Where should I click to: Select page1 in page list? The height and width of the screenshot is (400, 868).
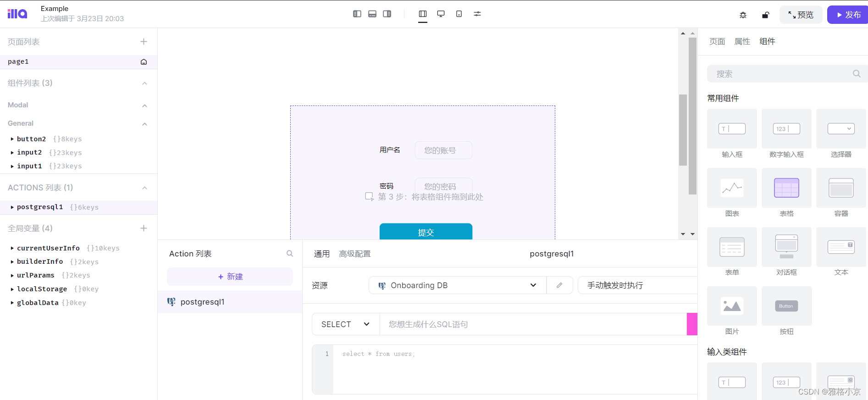pyautogui.click(x=78, y=61)
